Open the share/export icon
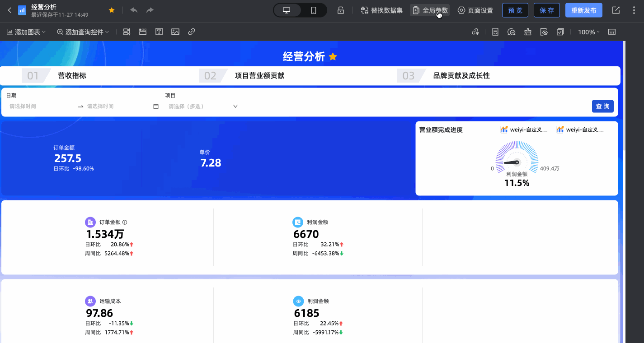This screenshot has height=343, width=644. pyautogui.click(x=616, y=10)
